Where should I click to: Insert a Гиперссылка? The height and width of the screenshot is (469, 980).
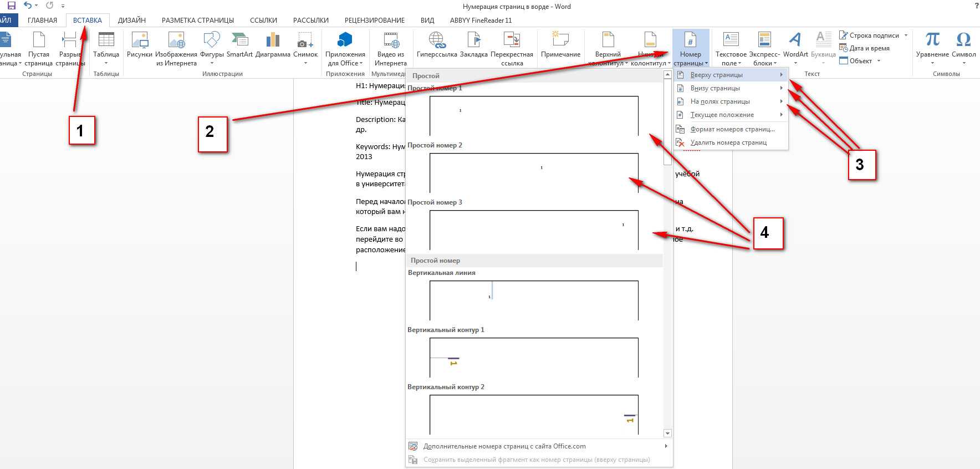pyautogui.click(x=437, y=45)
